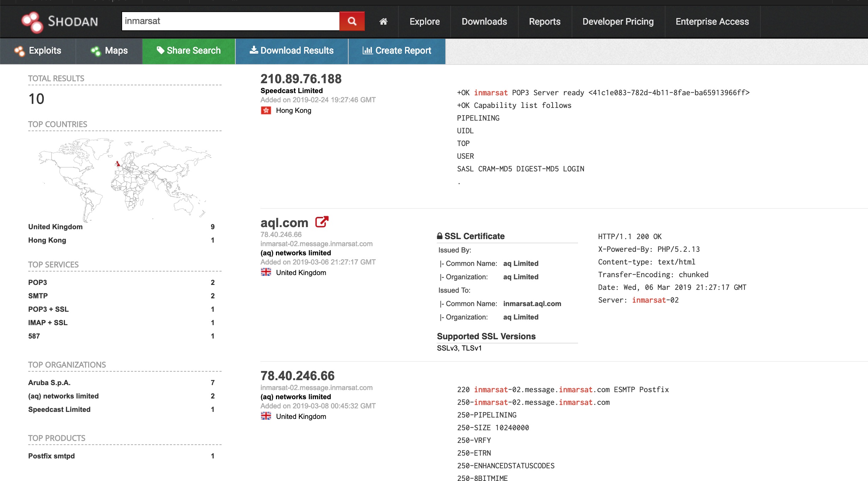
Task: Switch to the Exploits tab
Action: pyautogui.click(x=38, y=51)
